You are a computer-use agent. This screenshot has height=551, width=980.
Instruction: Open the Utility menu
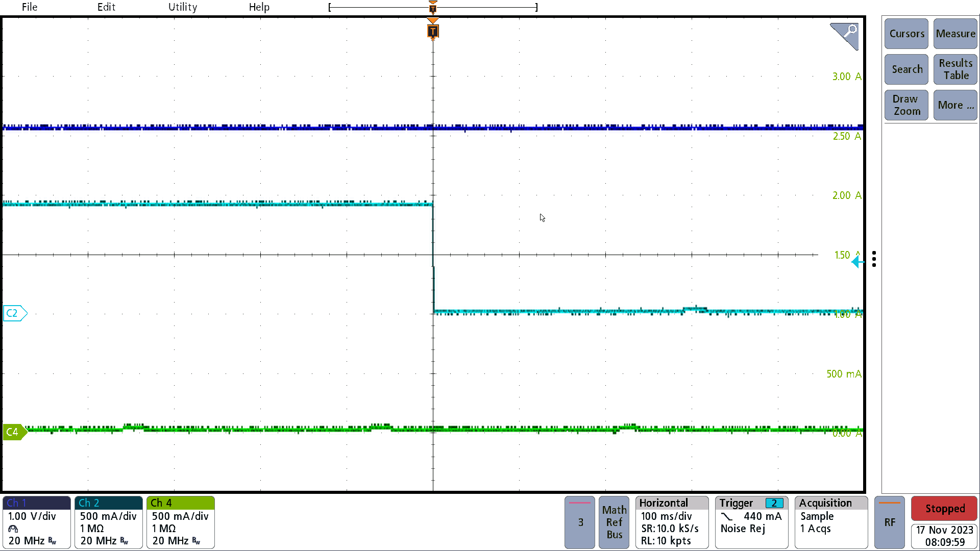click(x=183, y=7)
